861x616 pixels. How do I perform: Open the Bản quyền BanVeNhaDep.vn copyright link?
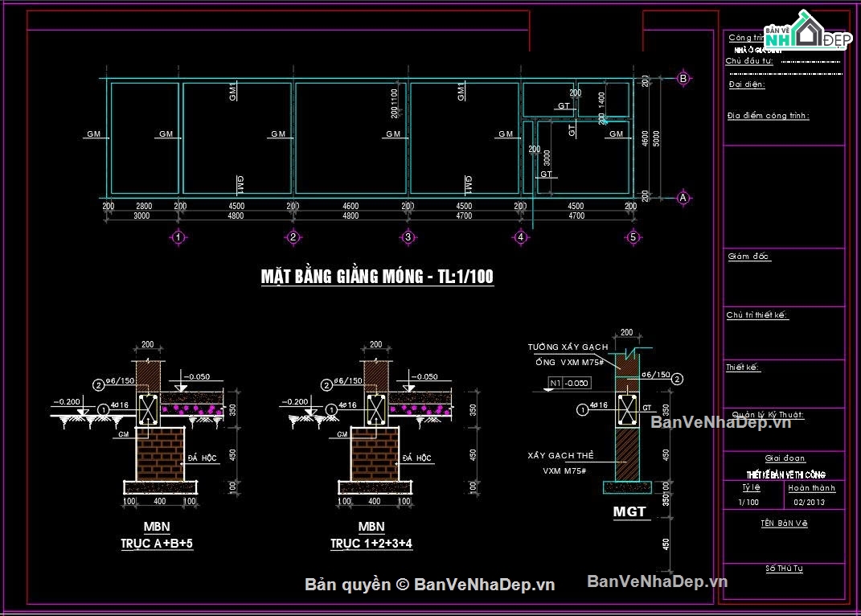coord(430,585)
